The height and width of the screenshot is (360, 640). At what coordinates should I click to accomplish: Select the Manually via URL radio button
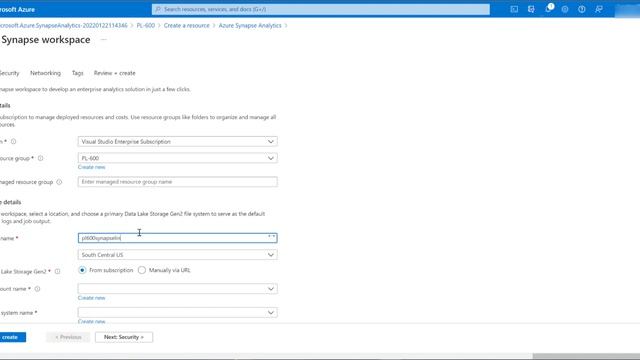[x=142, y=270]
